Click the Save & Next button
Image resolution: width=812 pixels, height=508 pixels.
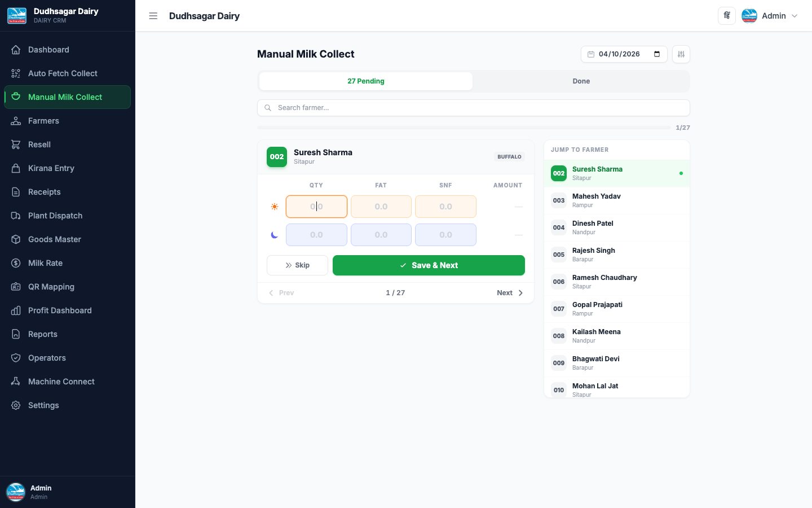[x=429, y=265]
